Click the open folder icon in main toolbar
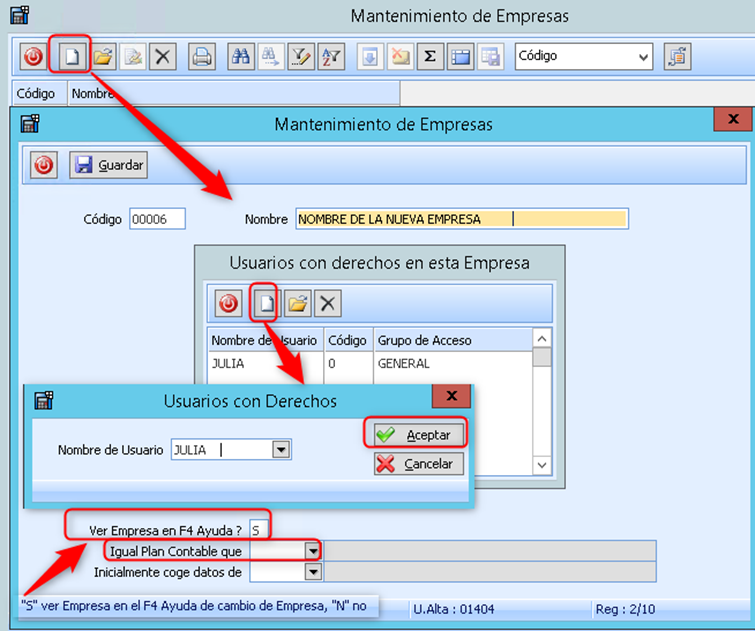Viewport: 755px width, 631px height. 102,57
